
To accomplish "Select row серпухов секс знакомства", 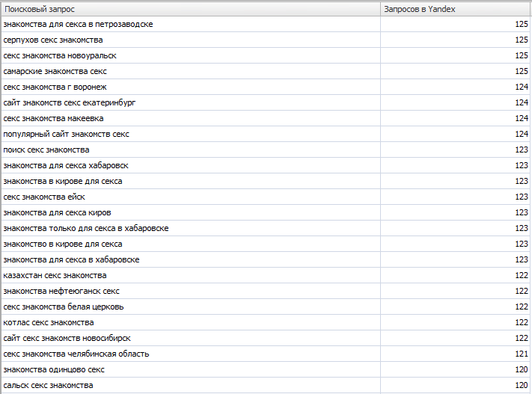I will (266, 40).
